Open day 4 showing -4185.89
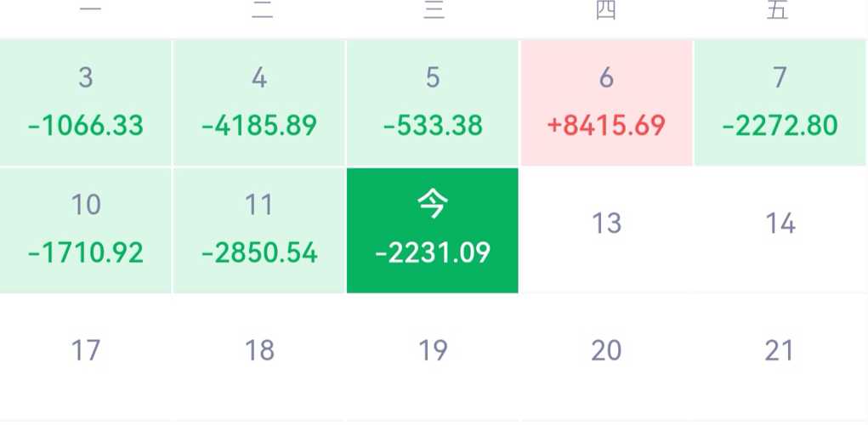Image resolution: width=868 pixels, height=425 pixels. coord(259,102)
